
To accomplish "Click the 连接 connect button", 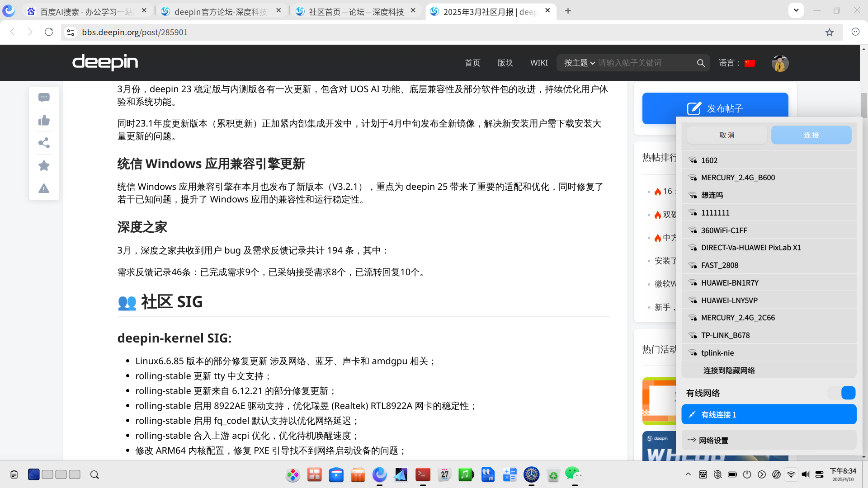I will click(x=811, y=135).
